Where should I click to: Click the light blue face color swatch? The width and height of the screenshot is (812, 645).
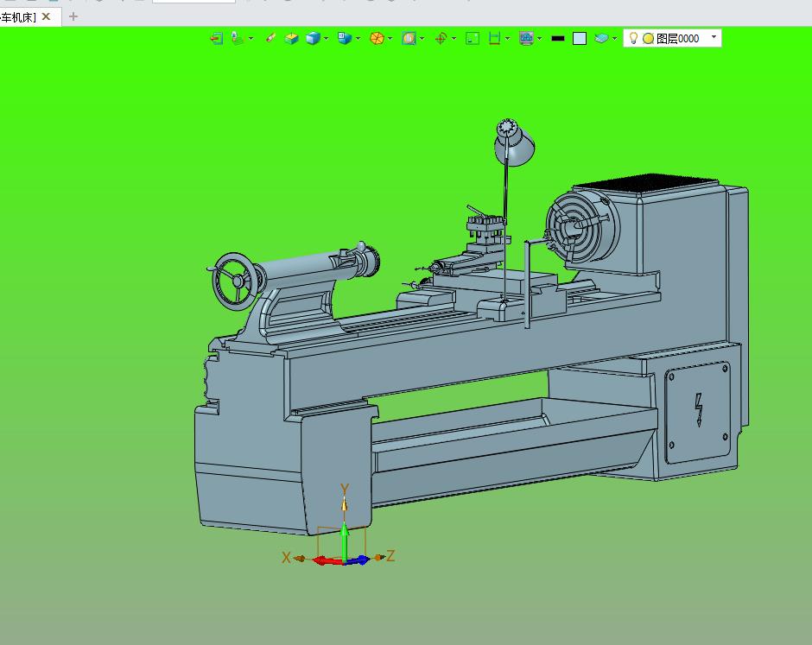tap(580, 38)
